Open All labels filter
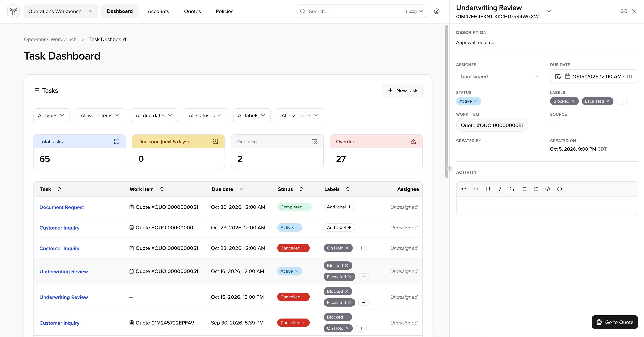 252,116
